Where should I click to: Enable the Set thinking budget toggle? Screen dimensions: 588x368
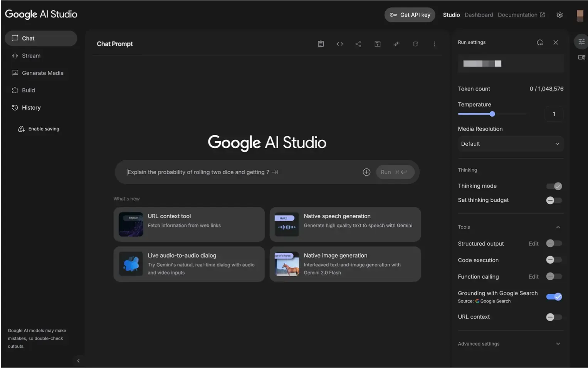554,200
